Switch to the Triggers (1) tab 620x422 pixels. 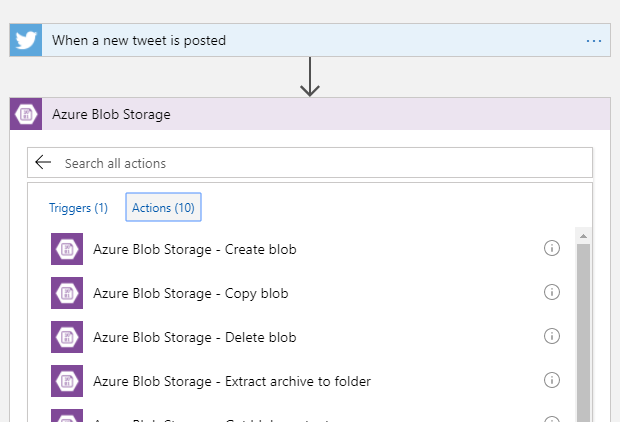[x=78, y=208]
